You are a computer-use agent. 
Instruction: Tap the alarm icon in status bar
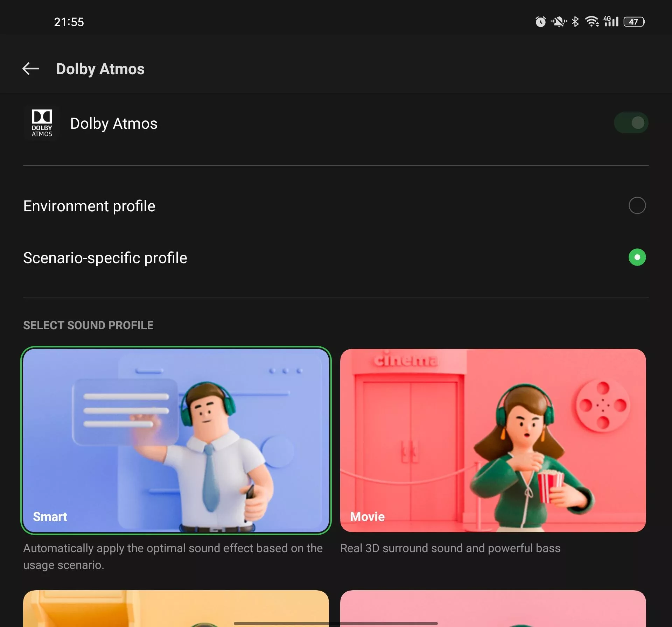point(540,22)
